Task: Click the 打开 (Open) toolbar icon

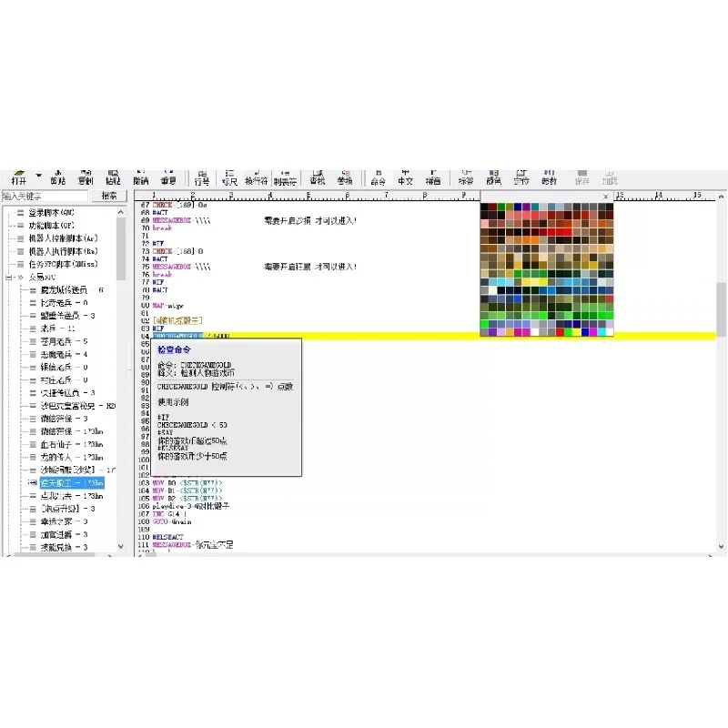Action: point(18,178)
